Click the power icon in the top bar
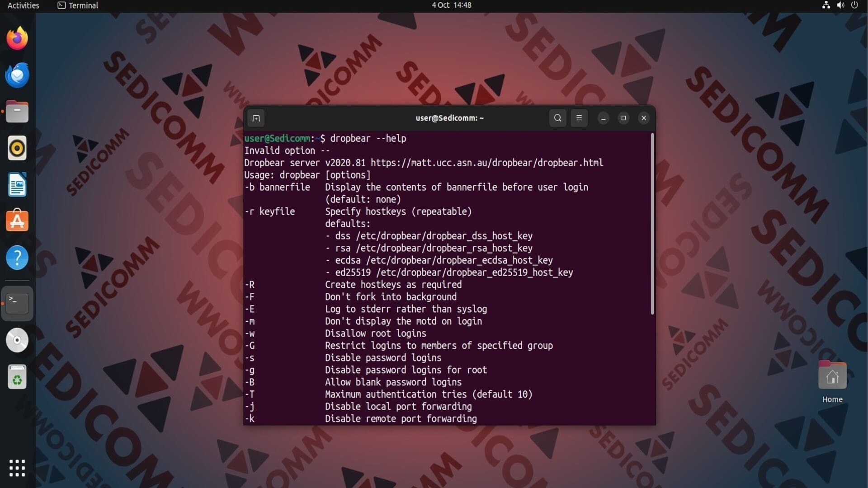 click(854, 5)
